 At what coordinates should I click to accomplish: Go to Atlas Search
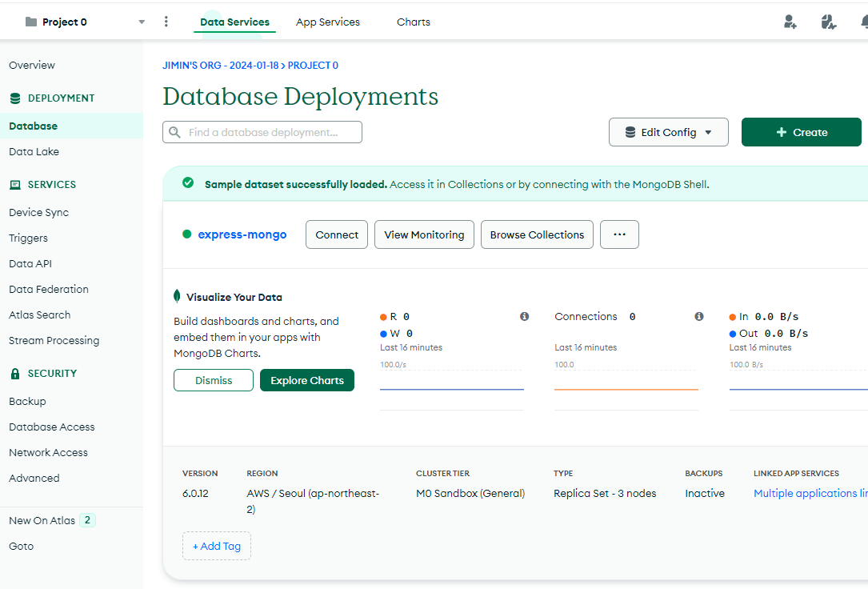point(40,315)
